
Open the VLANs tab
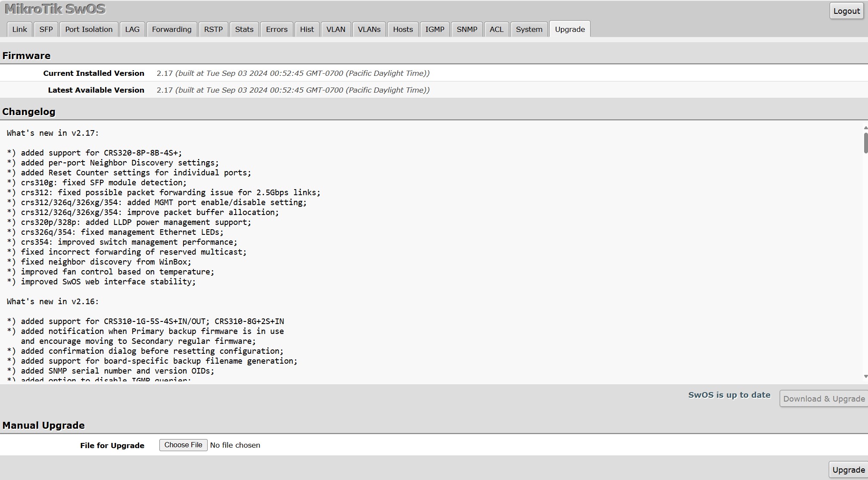pos(369,29)
